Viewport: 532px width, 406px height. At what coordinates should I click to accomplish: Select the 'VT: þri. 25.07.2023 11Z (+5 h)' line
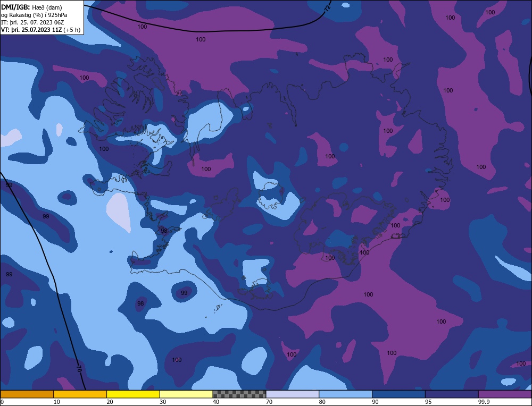(41, 30)
